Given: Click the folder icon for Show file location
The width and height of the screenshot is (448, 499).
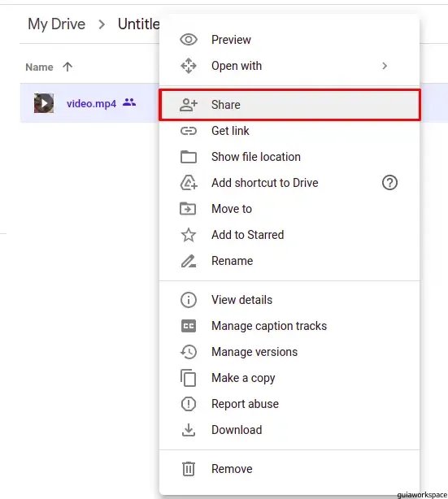Looking at the screenshot, I should [x=189, y=157].
